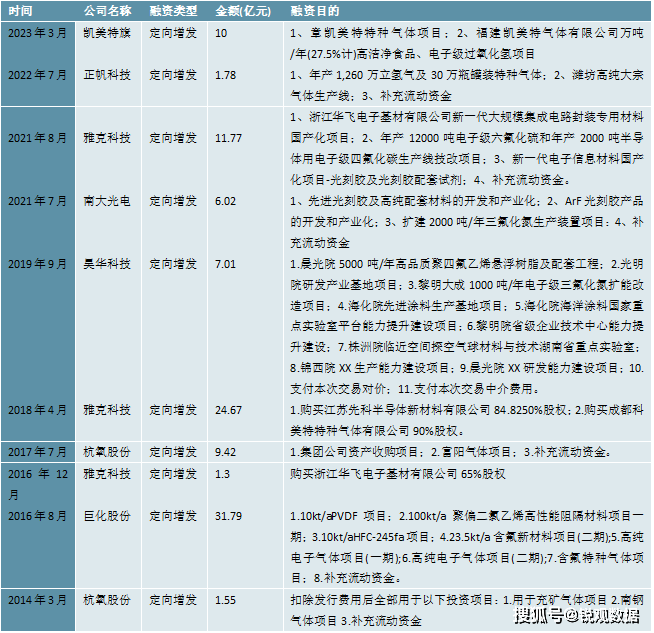Click the amount value 6.02
This screenshot has width=654, height=633.
coord(225,201)
